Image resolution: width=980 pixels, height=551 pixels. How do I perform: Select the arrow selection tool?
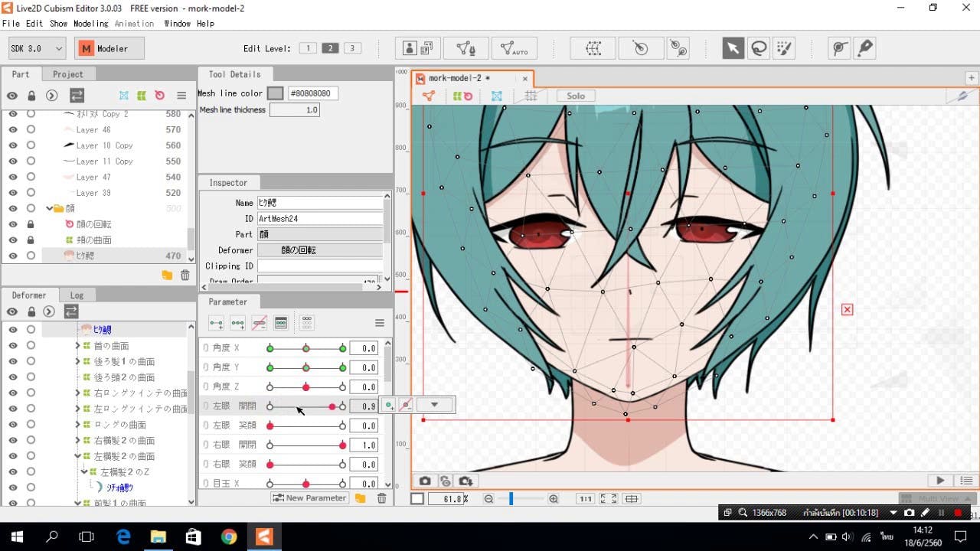click(733, 48)
